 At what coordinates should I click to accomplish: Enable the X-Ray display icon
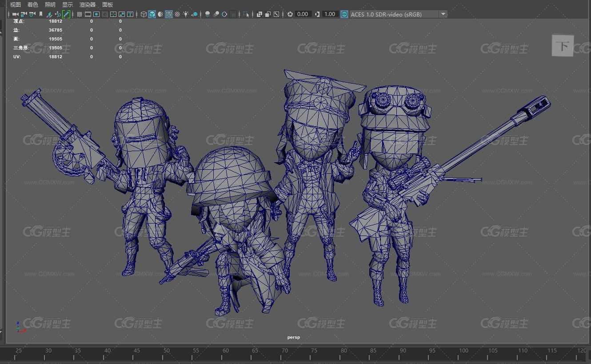260,14
